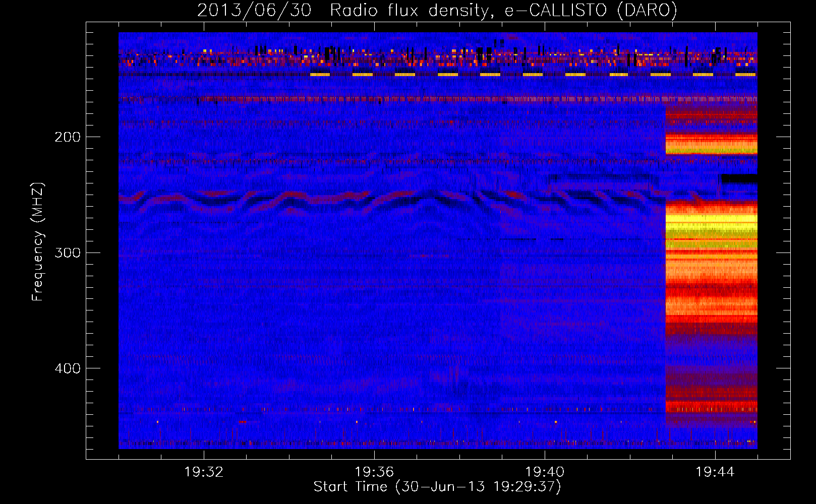The height and width of the screenshot is (504, 816).
Task: Click the "19:40" time tick label
Action: pos(545,472)
